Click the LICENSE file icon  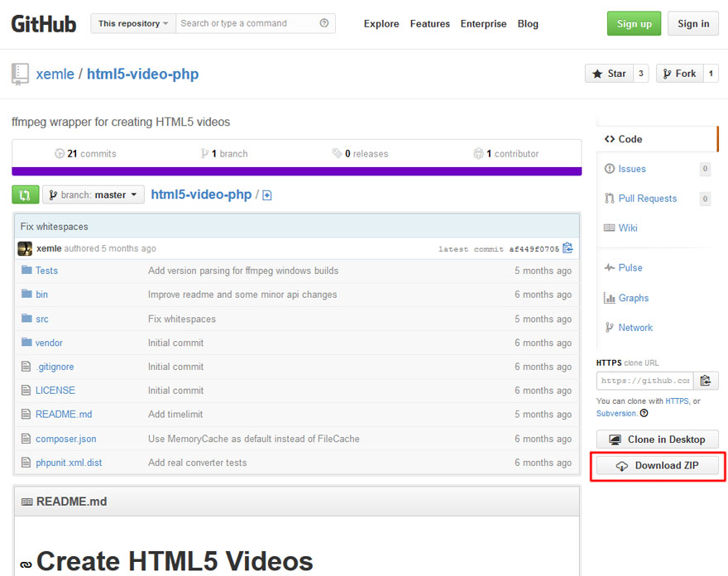point(26,390)
